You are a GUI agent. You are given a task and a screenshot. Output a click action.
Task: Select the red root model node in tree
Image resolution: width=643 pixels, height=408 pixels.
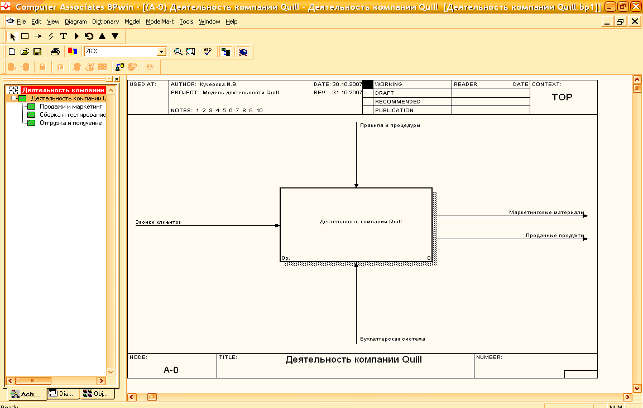pos(63,90)
